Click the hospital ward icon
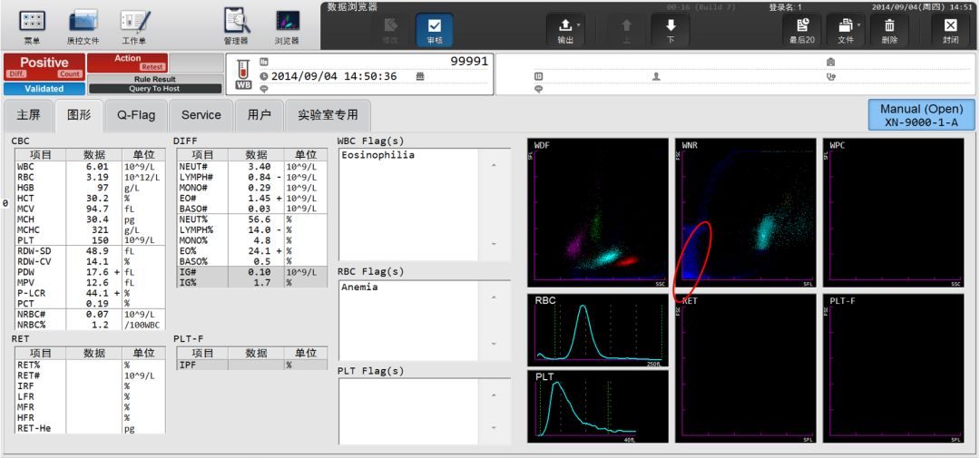Image resolution: width=980 pixels, height=458 pixels. 830,63
